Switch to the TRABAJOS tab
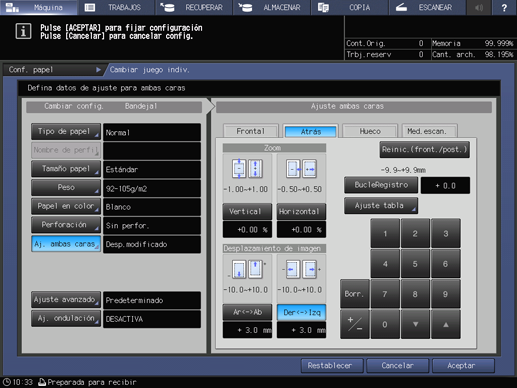Image resolution: width=517 pixels, height=388 pixels. pyautogui.click(x=116, y=7)
